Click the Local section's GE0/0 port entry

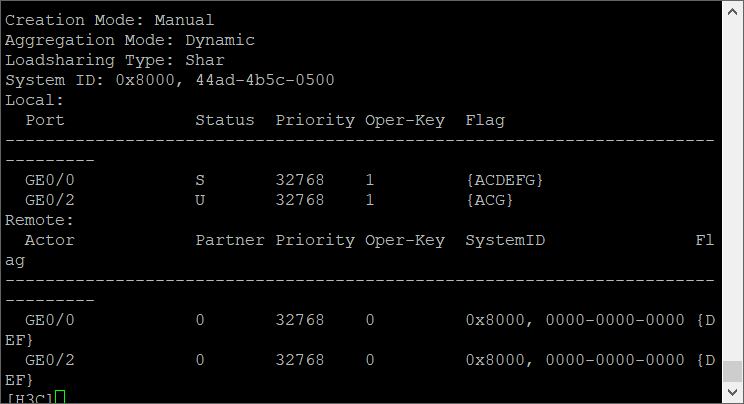(50, 180)
